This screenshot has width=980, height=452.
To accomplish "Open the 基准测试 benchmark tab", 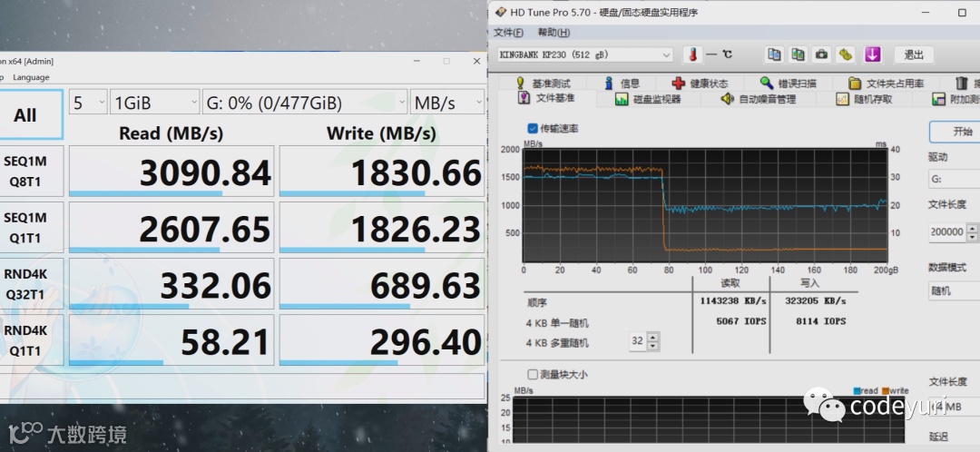I will click(544, 84).
